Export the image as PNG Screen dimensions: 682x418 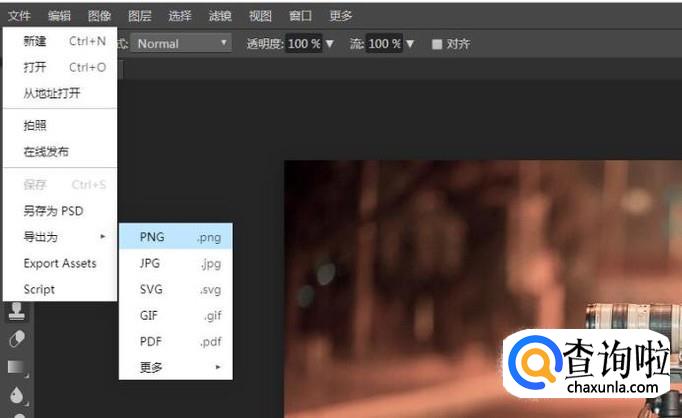[x=175, y=237]
